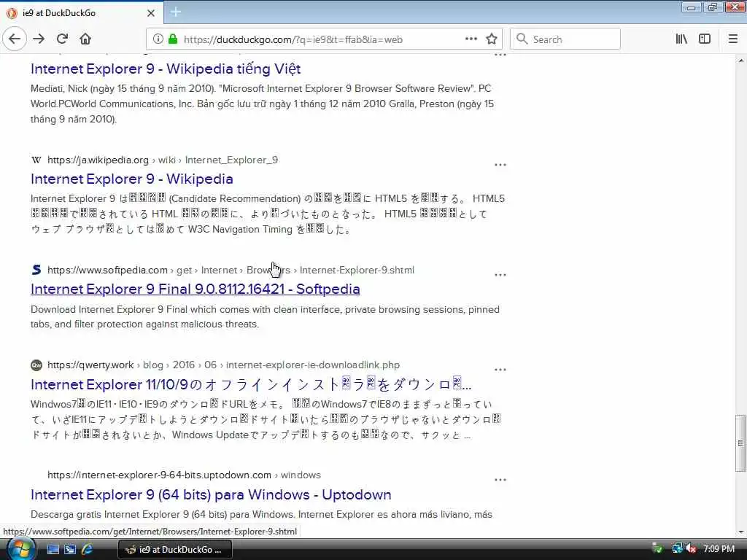Viewport: 747px width, 560px height.
Task: Close the ie9 at DuckDuckGo tab
Action: pos(151,13)
